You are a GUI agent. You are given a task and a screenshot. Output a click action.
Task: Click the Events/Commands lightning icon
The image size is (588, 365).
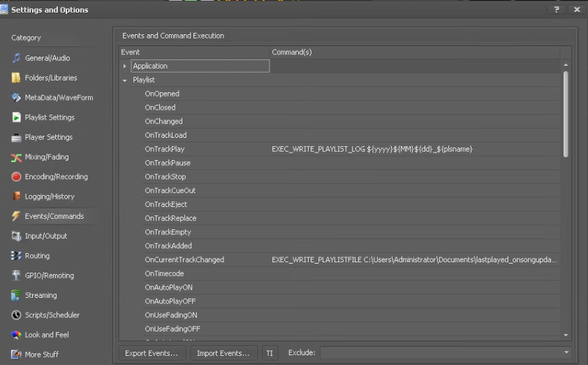pyautogui.click(x=16, y=216)
